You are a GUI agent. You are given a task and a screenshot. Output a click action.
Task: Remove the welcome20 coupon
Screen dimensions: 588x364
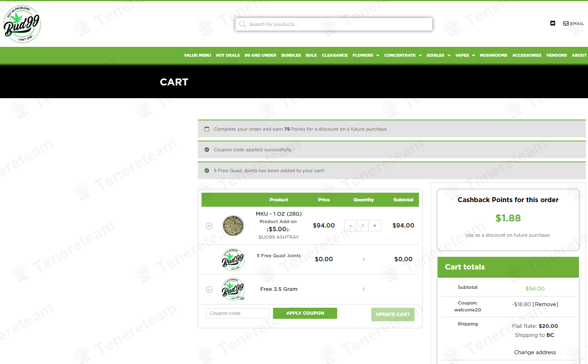click(545, 304)
